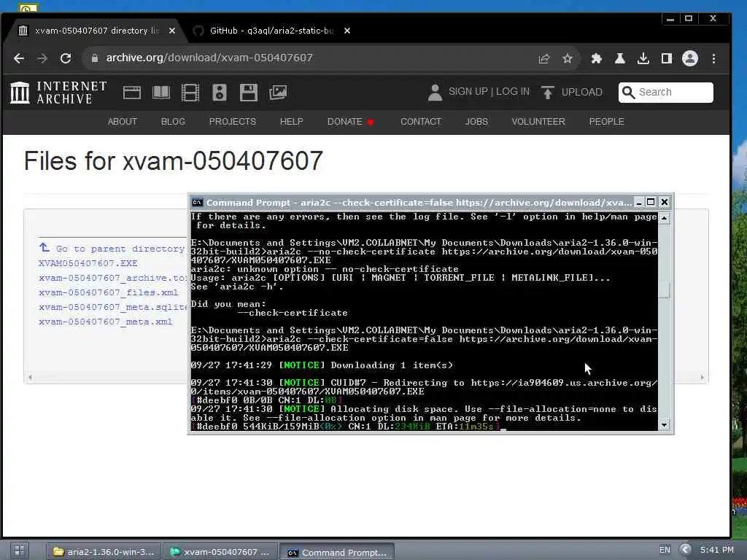Focus the Internet Archive search field
This screenshot has height=560, width=747.
point(666,93)
